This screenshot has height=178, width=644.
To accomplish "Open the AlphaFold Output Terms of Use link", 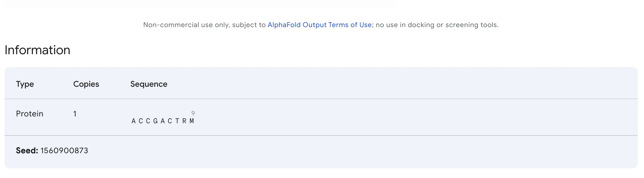I will [x=319, y=25].
